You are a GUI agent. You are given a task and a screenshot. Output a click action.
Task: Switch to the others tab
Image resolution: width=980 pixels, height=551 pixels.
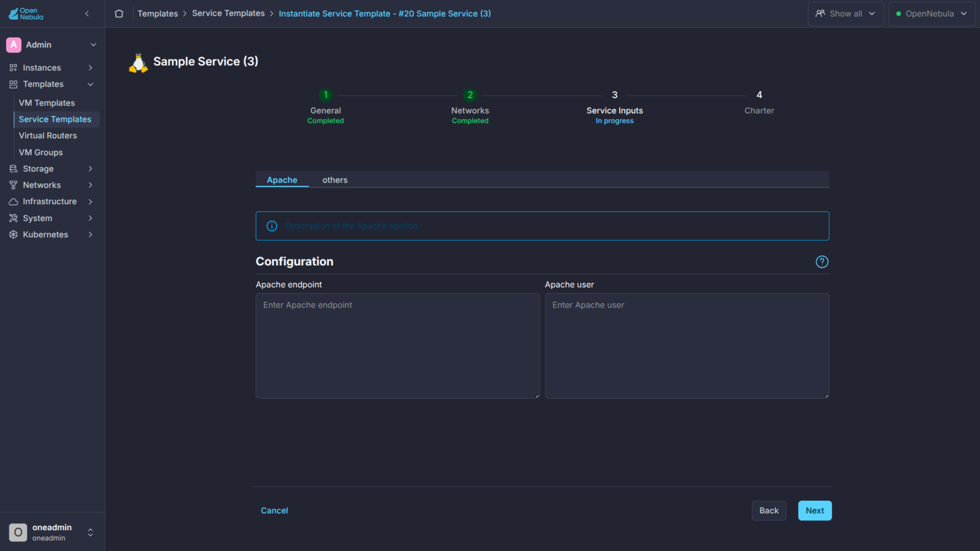tap(335, 180)
